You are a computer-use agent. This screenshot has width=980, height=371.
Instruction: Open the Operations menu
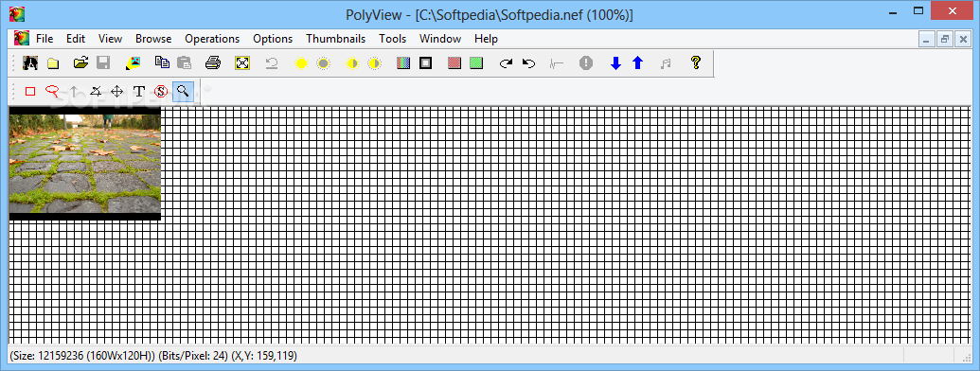click(x=212, y=39)
